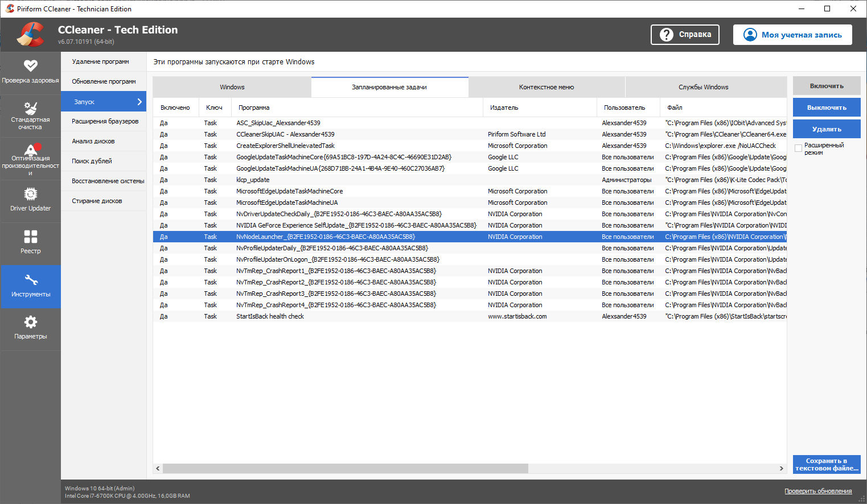867x504 pixels.
Task: Switch to the Context menu tab
Action: 546,87
